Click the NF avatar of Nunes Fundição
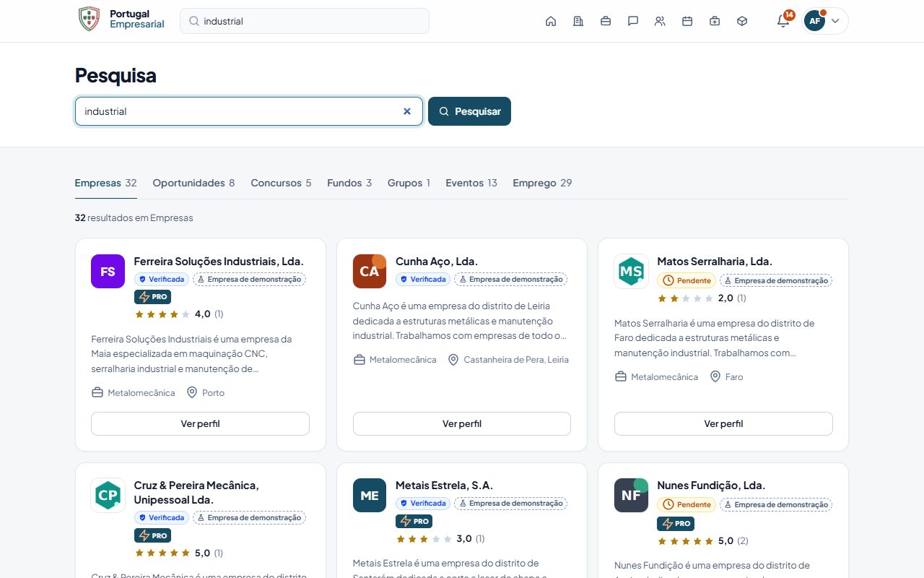The image size is (924, 578). coord(631,496)
